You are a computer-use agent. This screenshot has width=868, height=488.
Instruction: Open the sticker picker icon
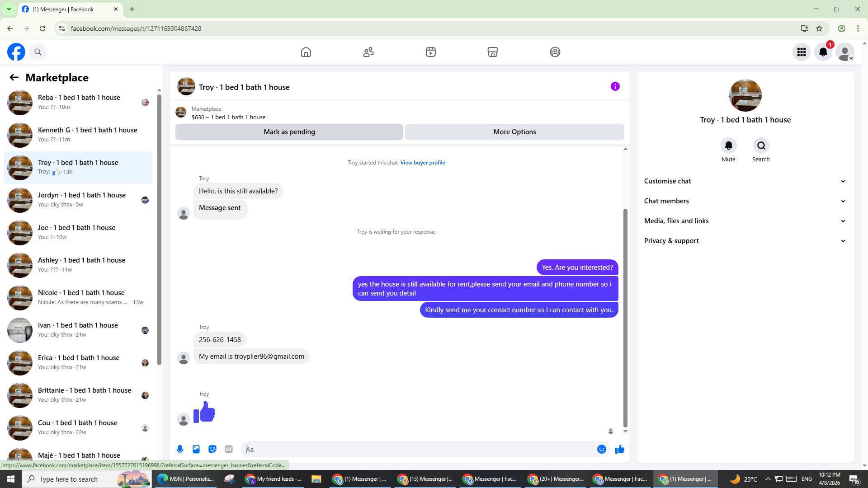coord(212,449)
